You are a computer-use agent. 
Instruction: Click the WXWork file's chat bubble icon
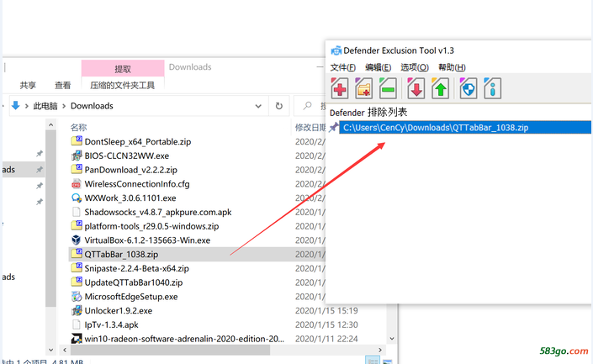click(x=77, y=198)
